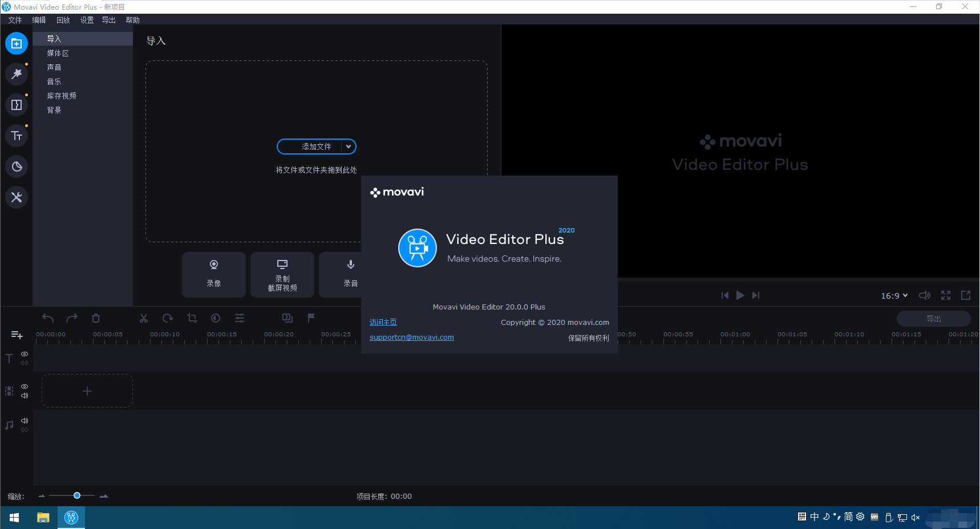Mute the video track audio
The height and width of the screenshot is (529, 980).
pos(25,396)
